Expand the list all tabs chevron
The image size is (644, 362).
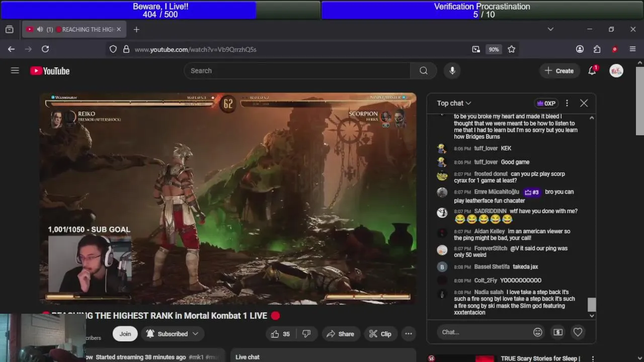(550, 29)
